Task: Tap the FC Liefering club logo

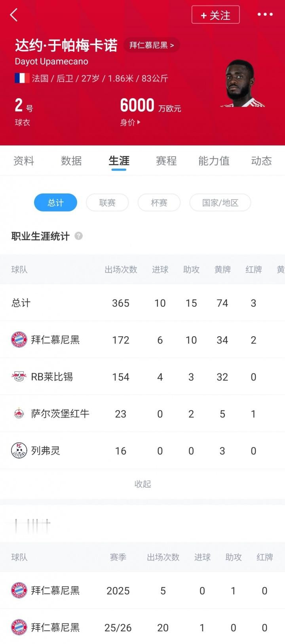Action: coord(19,451)
